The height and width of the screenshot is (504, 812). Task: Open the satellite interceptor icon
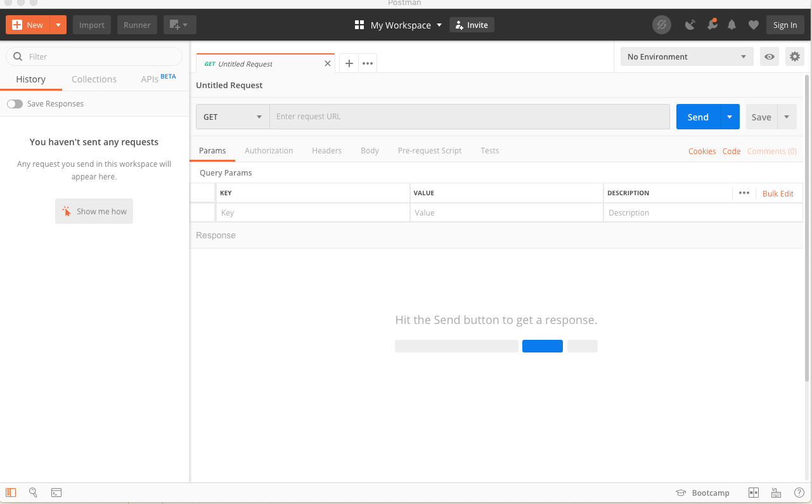coord(690,25)
